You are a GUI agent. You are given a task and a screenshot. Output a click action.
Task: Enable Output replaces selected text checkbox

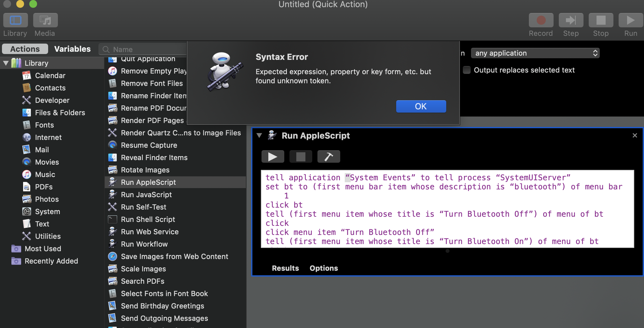pos(467,70)
